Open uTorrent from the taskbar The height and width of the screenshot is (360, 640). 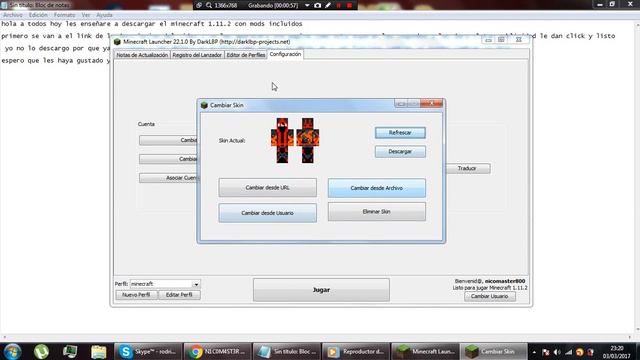(x=41, y=351)
